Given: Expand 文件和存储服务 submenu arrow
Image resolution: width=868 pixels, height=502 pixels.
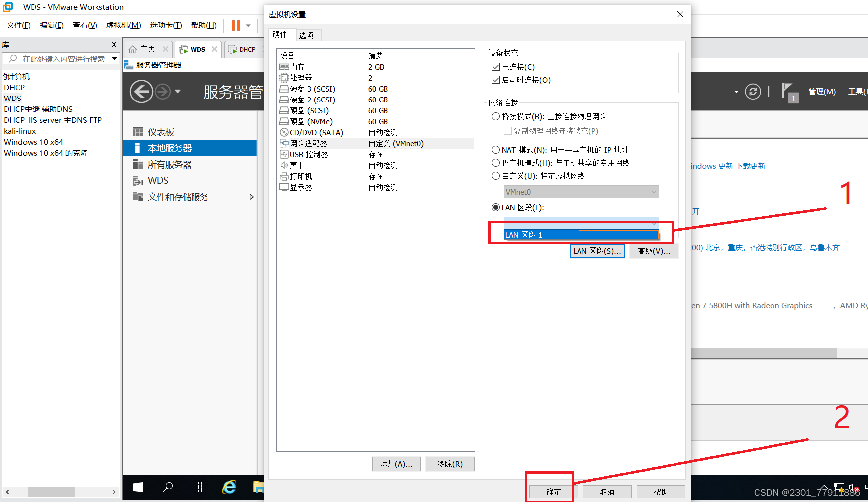Looking at the screenshot, I should click(252, 197).
